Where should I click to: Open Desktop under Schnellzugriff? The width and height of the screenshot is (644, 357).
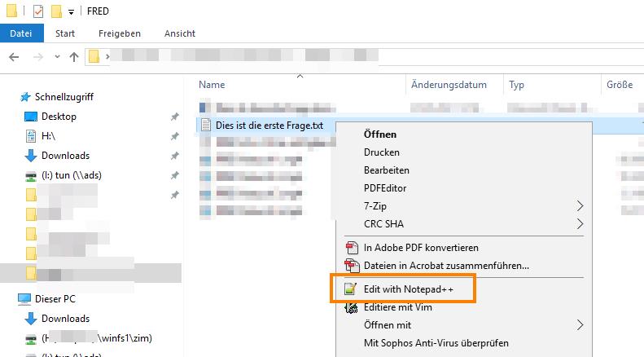59,117
